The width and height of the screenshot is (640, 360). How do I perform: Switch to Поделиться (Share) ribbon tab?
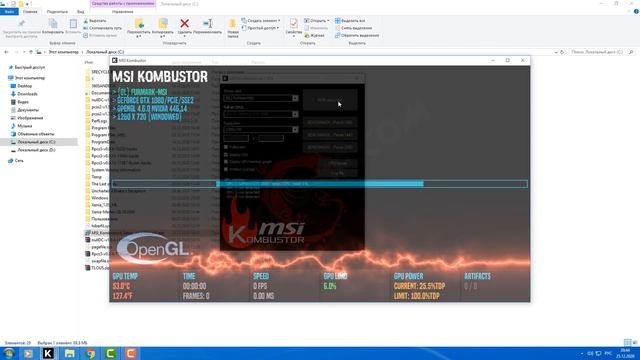pyautogui.click(x=57, y=12)
